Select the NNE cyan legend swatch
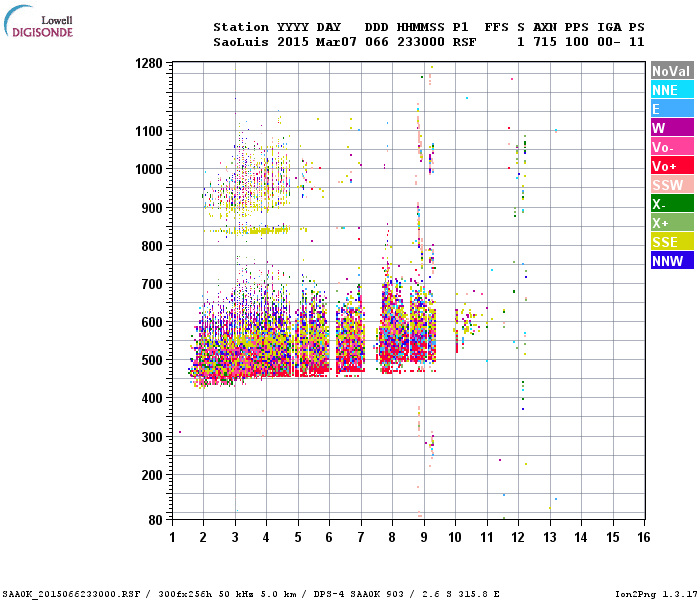Image resolution: width=700 pixels, height=600 pixels. 672,89
